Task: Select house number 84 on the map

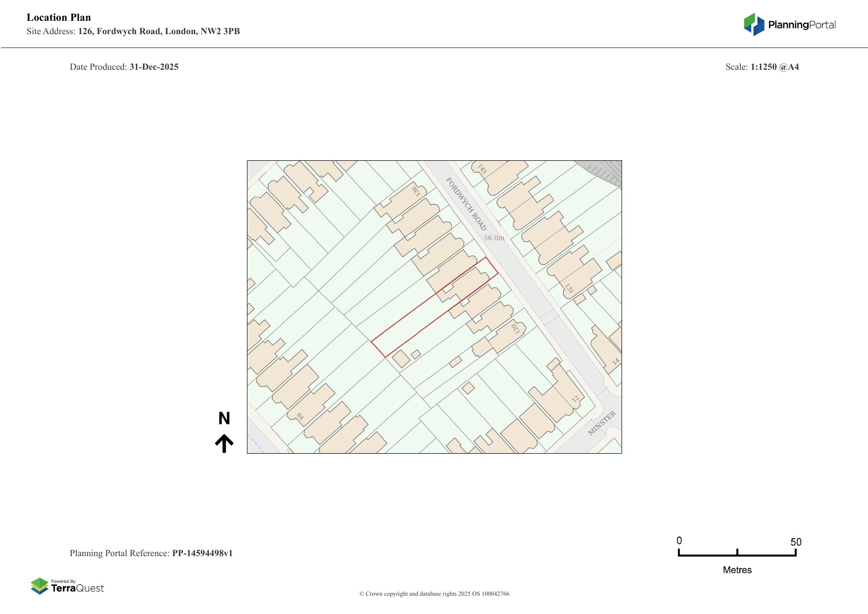Action: (x=300, y=416)
